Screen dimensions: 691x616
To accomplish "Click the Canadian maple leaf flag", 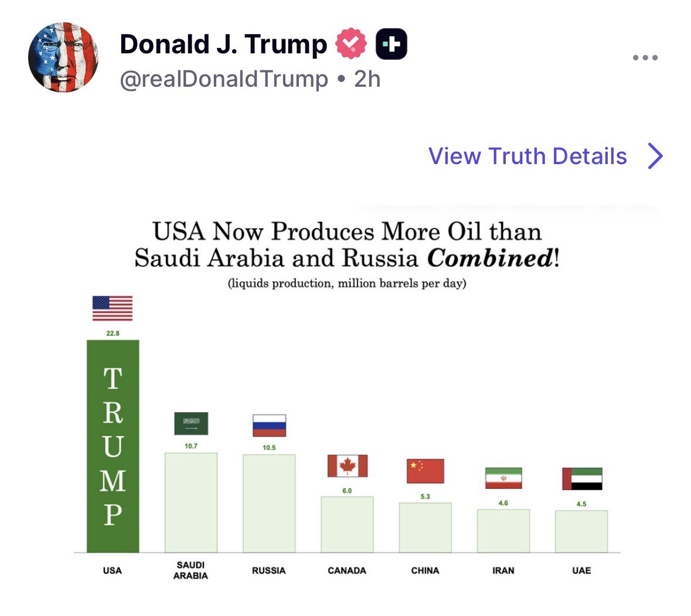I will pos(347,466).
